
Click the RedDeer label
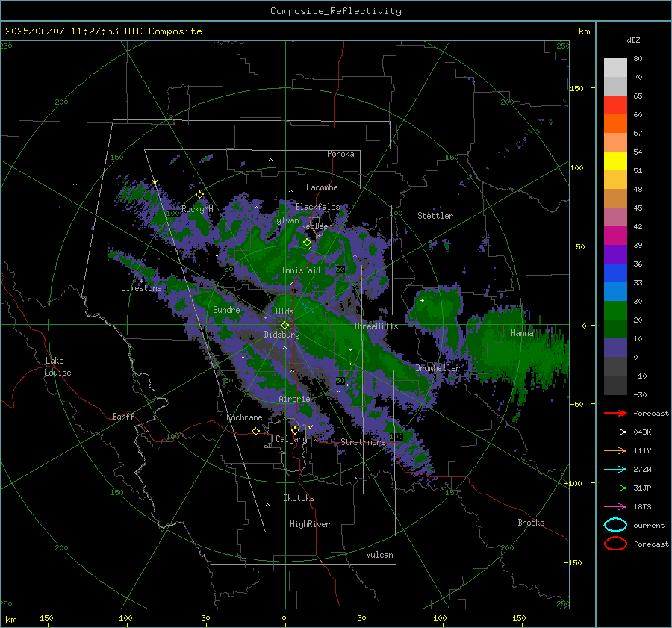[317, 226]
